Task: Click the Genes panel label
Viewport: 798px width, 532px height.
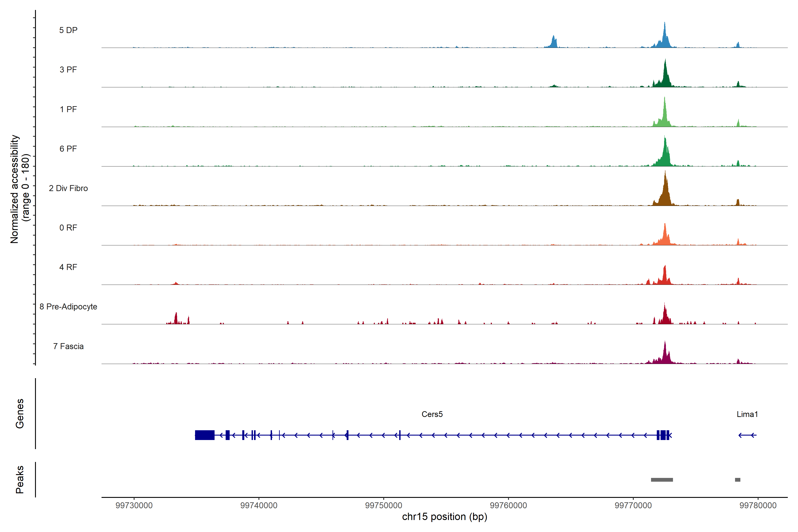Action: [20, 414]
